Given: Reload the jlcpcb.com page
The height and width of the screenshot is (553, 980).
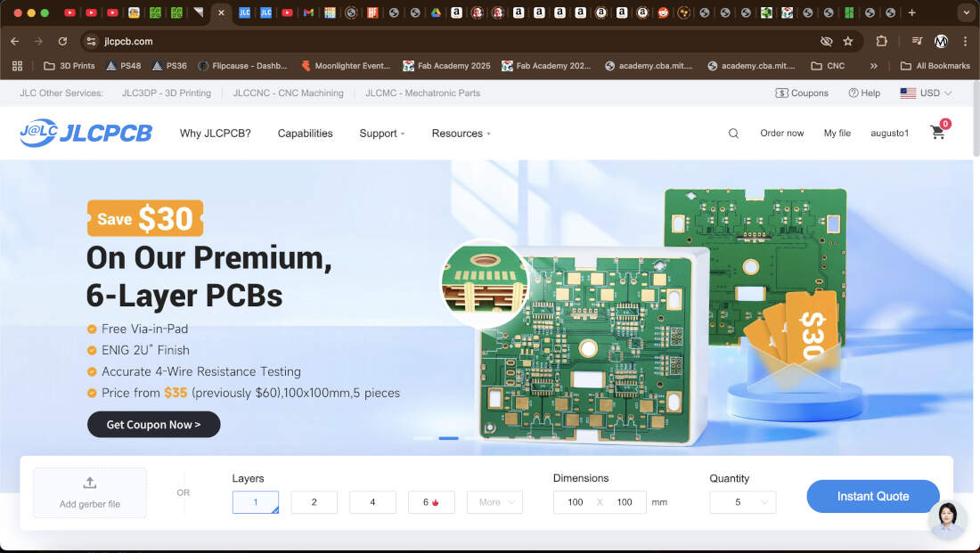Looking at the screenshot, I should click(62, 41).
